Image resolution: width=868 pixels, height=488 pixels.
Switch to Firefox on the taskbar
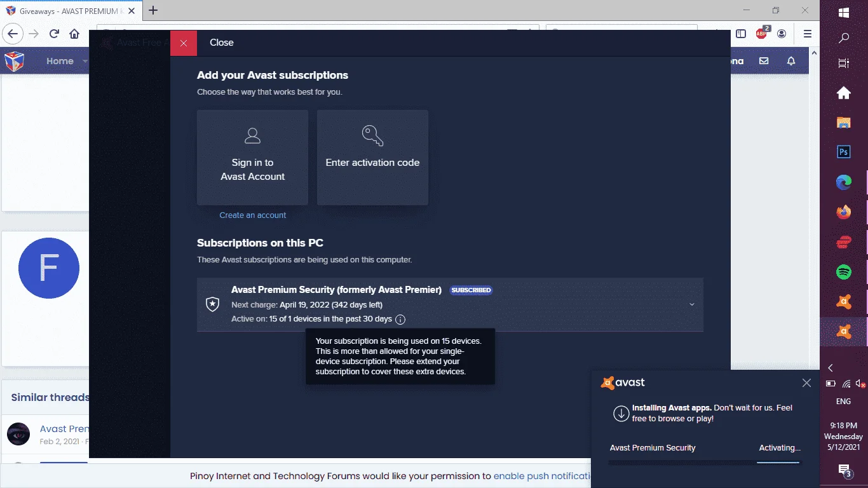pyautogui.click(x=844, y=212)
